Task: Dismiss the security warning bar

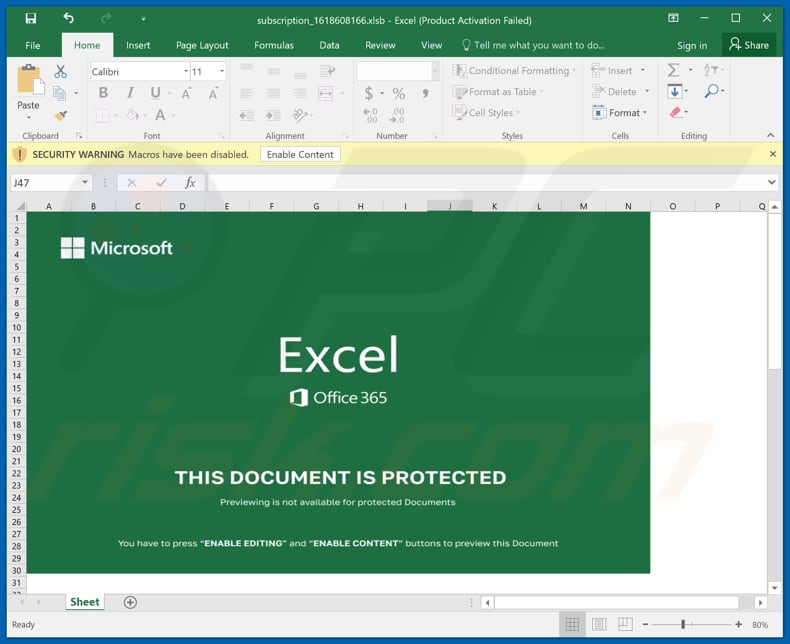Action: pos(773,154)
